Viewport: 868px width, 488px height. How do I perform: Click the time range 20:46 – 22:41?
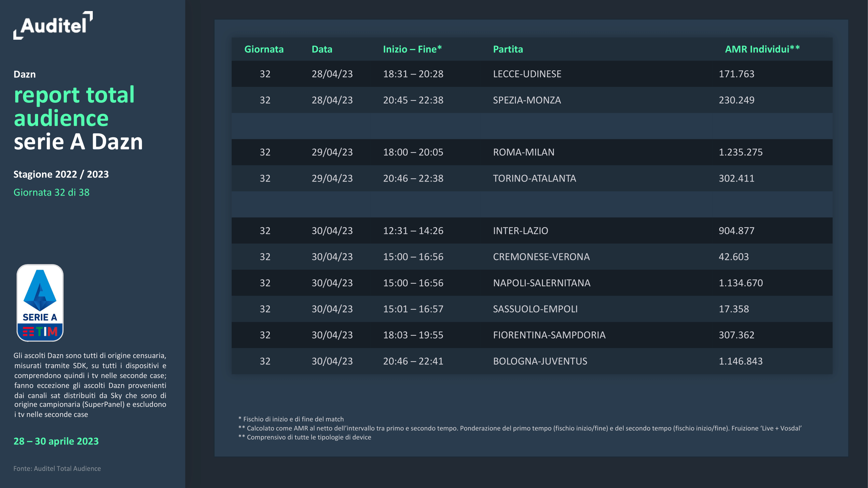tap(413, 361)
